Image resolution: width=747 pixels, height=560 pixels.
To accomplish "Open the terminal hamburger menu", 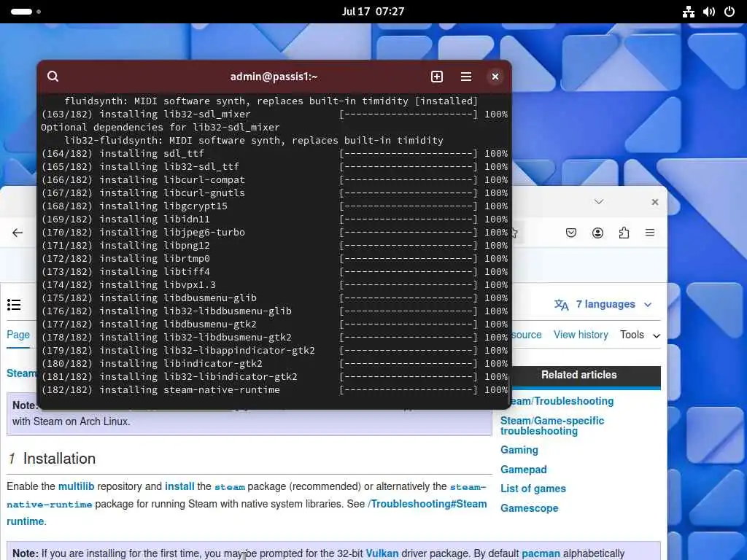I will click(x=466, y=77).
